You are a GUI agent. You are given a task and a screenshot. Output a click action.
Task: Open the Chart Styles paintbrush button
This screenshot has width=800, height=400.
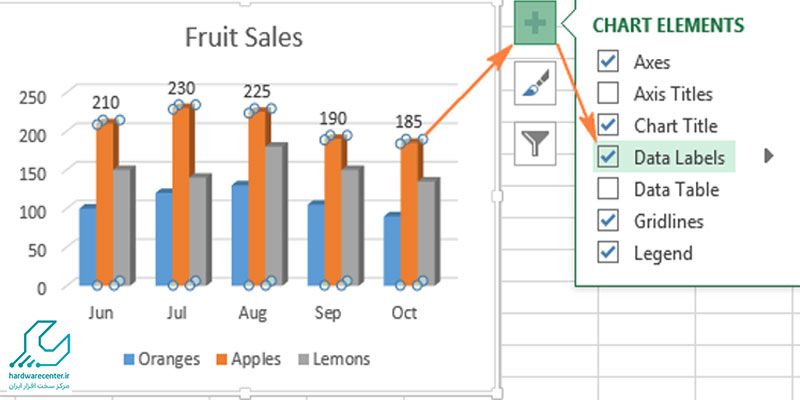(x=535, y=83)
